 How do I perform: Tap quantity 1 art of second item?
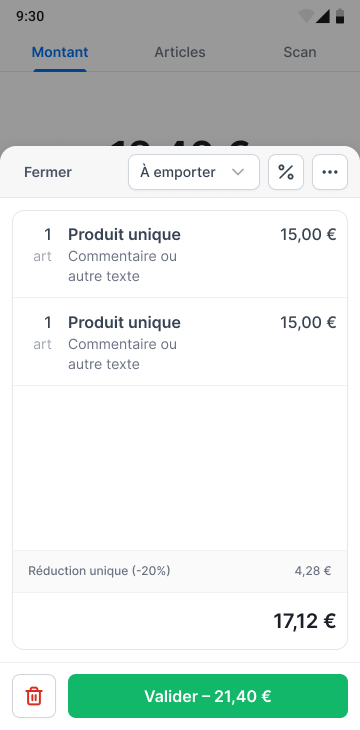(43, 333)
